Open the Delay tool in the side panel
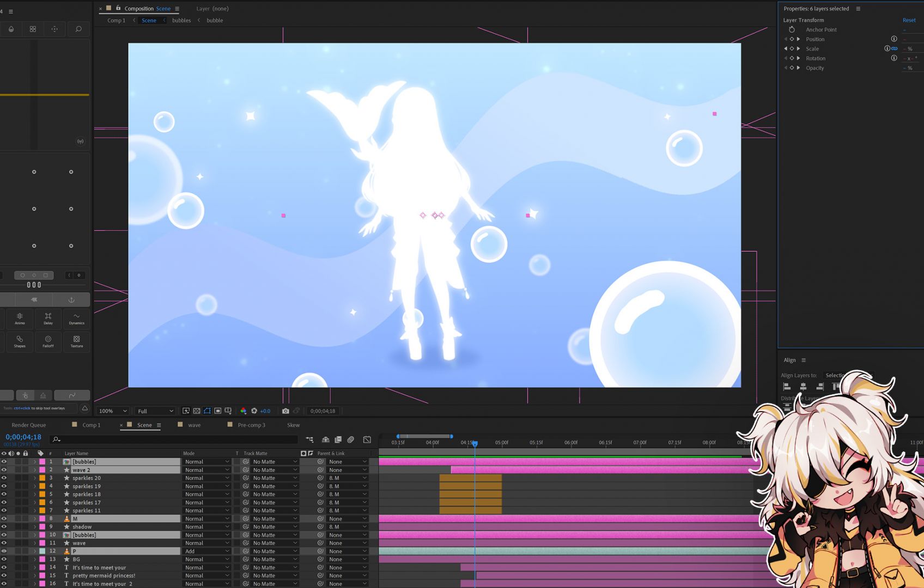 pyautogui.click(x=48, y=318)
